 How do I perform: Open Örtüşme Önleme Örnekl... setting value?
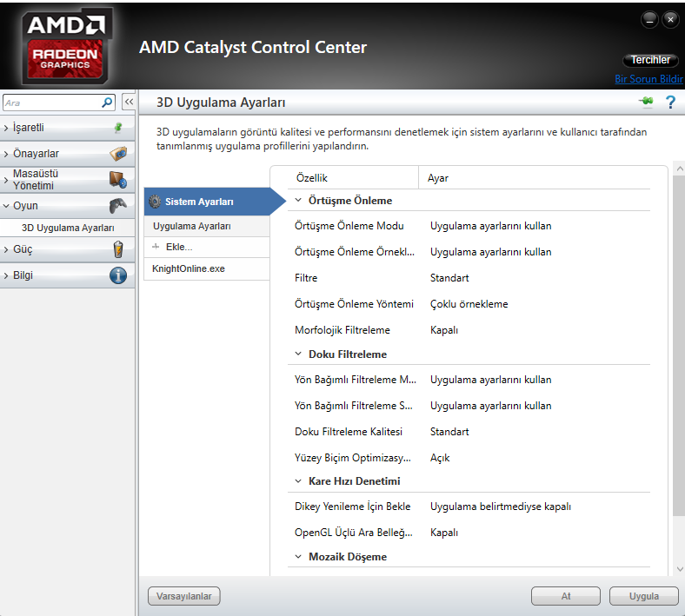[490, 252]
